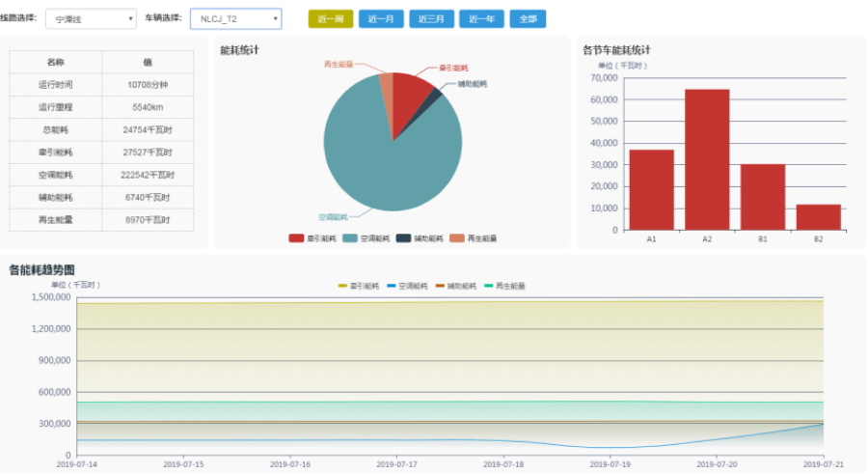Open the 线路选择 dropdown showing 宁溧线
Viewport: 868px width, 474px height.
(91, 19)
